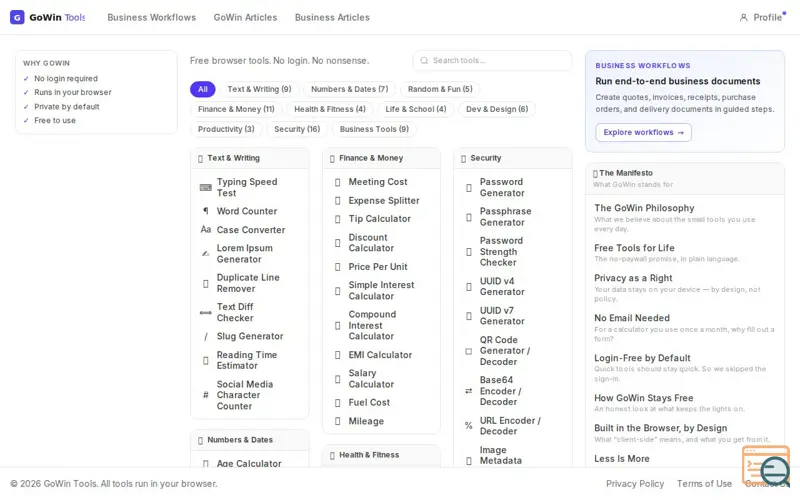The height and width of the screenshot is (500, 800).
Task: Click the icon beside EMI Calculator
Action: [x=337, y=355]
